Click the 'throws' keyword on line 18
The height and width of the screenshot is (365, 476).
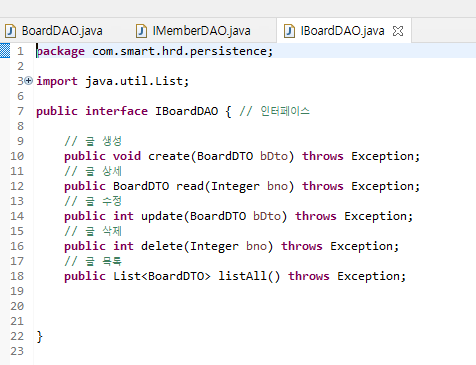pyautogui.click(x=309, y=276)
